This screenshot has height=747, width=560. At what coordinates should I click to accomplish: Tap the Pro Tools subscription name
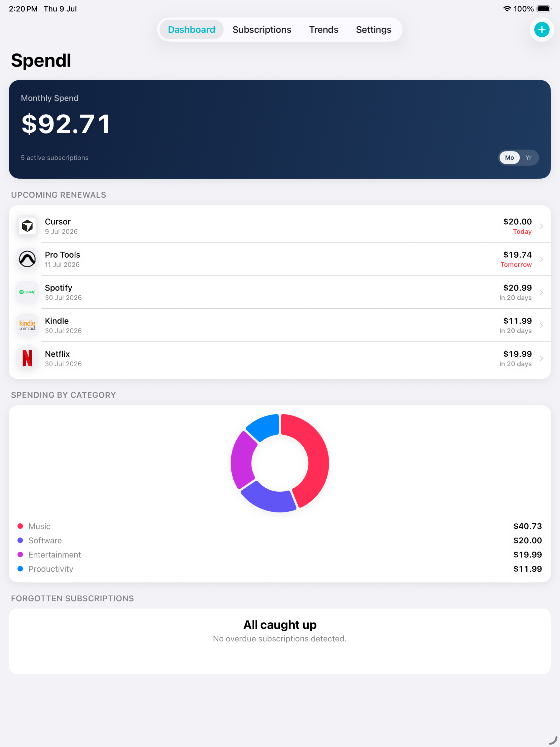[x=62, y=255]
